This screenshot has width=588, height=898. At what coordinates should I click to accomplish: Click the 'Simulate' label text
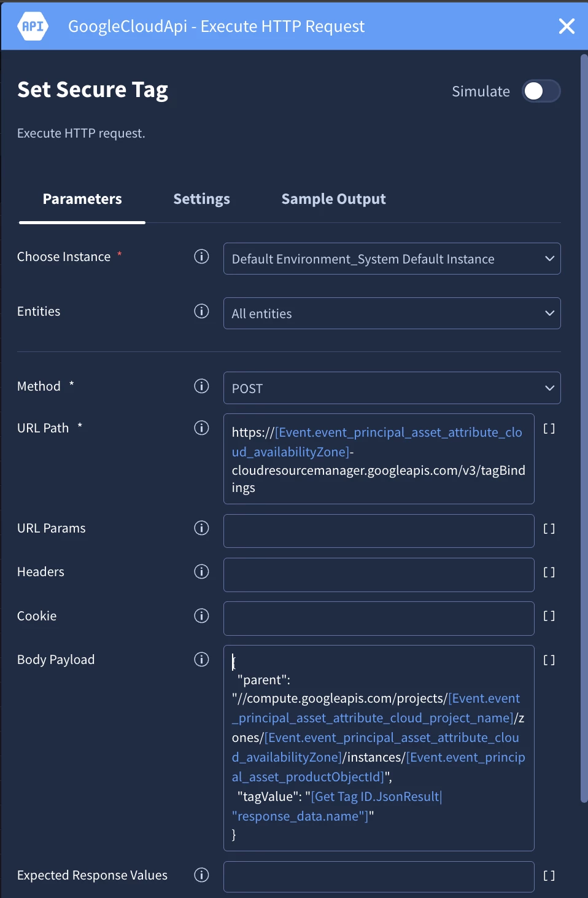tap(481, 92)
